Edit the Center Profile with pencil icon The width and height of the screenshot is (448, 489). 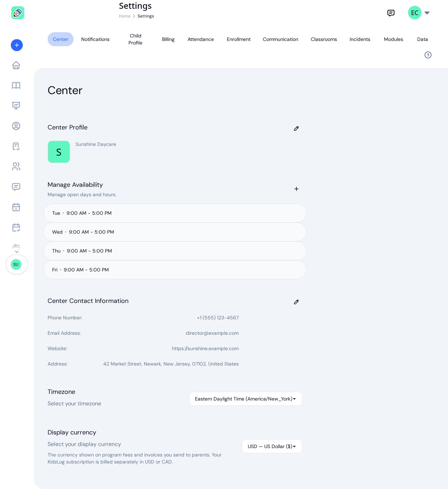pyautogui.click(x=296, y=128)
